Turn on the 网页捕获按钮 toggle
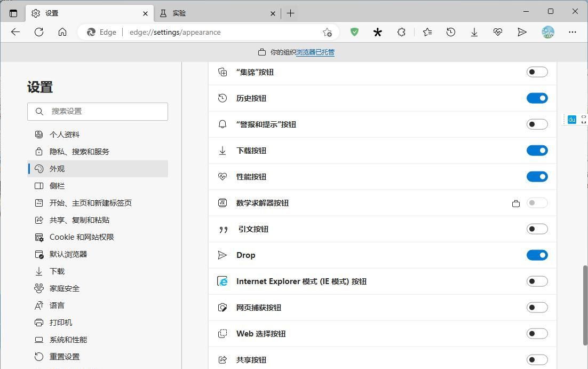 click(x=537, y=308)
